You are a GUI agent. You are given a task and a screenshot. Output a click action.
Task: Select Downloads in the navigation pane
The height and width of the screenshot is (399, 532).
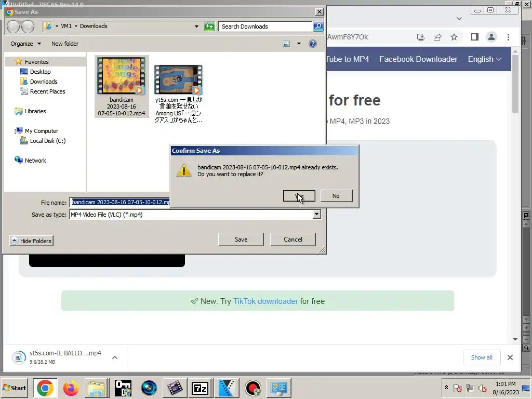point(44,82)
